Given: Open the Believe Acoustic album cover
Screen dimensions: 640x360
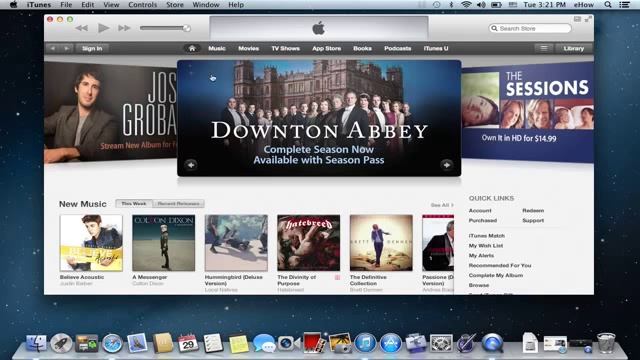Looking at the screenshot, I should click(91, 243).
